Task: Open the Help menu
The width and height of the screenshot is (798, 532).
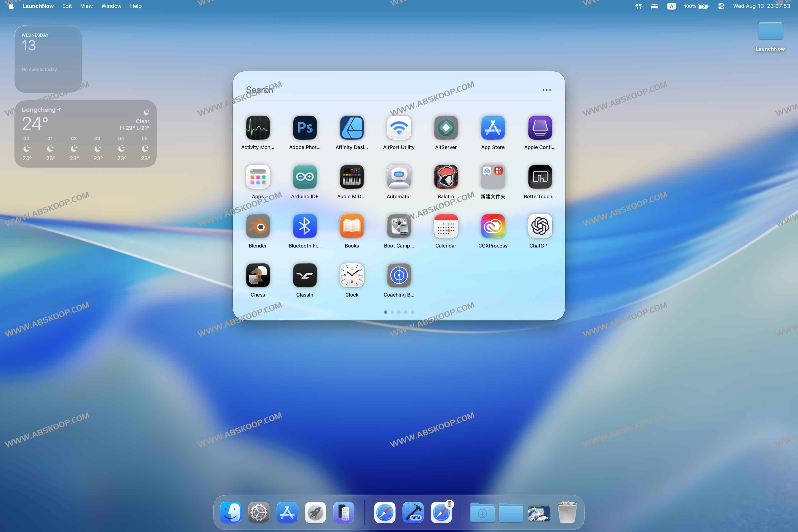Action: click(135, 6)
